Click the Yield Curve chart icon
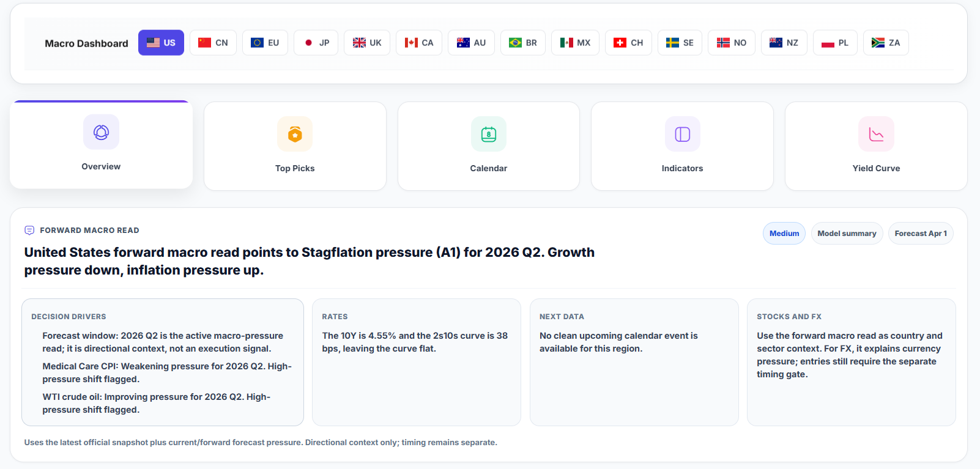This screenshot has width=980, height=469. coord(876,134)
